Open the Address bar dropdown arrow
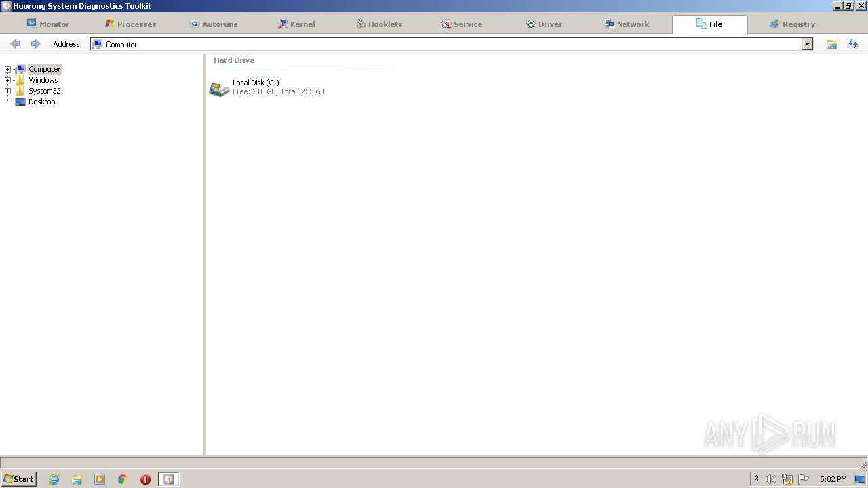This screenshot has width=868, height=488. pyautogui.click(x=808, y=44)
